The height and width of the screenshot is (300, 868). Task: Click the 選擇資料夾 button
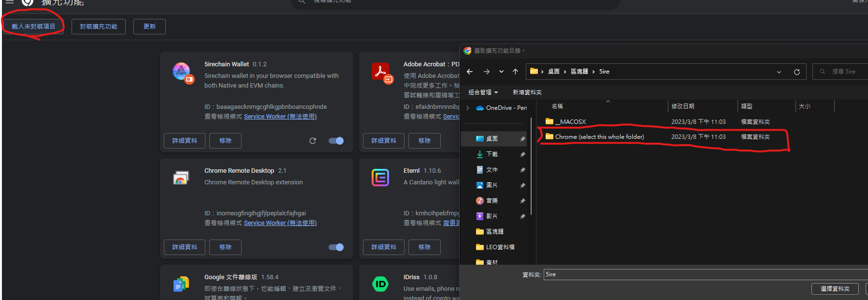click(x=835, y=289)
